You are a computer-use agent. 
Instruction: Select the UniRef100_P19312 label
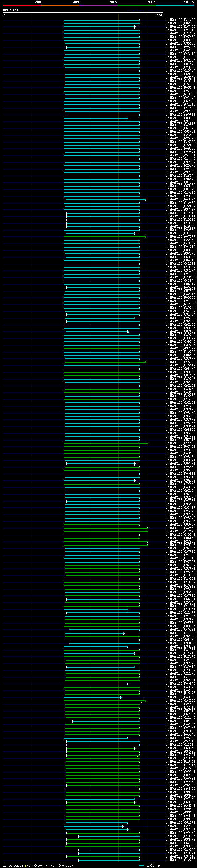pos(180,213)
